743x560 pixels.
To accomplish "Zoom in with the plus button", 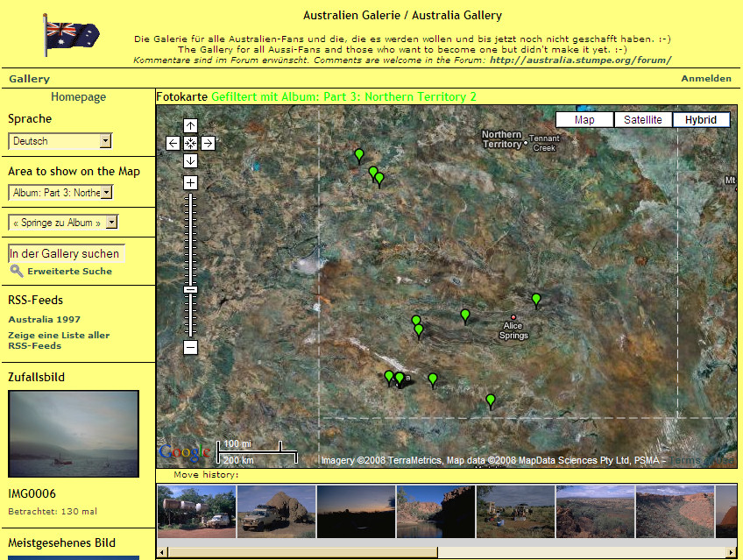I will (190, 182).
